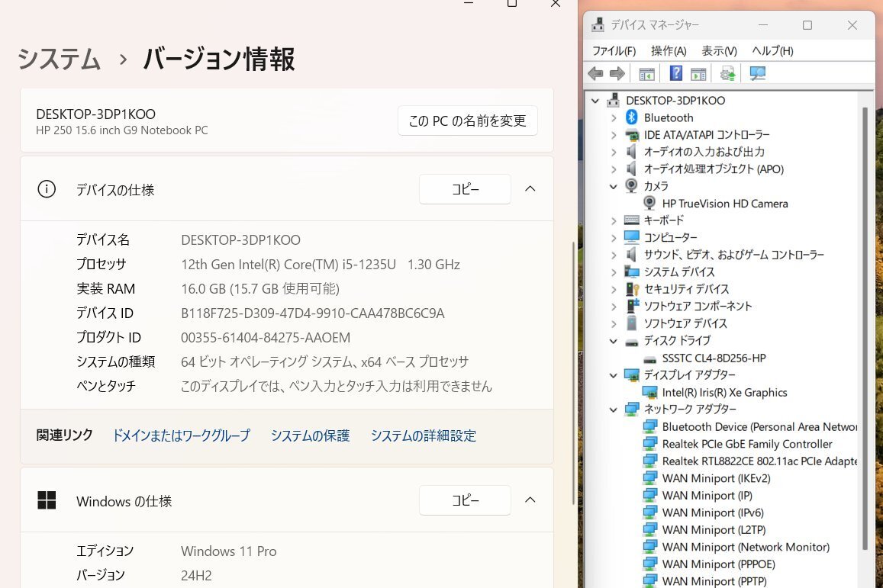This screenshot has height=588, width=883.
Task: Click the コンピューター category monitor icon
Action: click(632, 237)
